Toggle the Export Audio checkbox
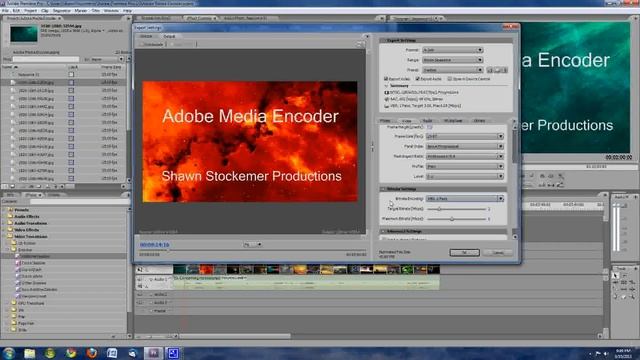The width and height of the screenshot is (640, 360). pyautogui.click(x=418, y=78)
